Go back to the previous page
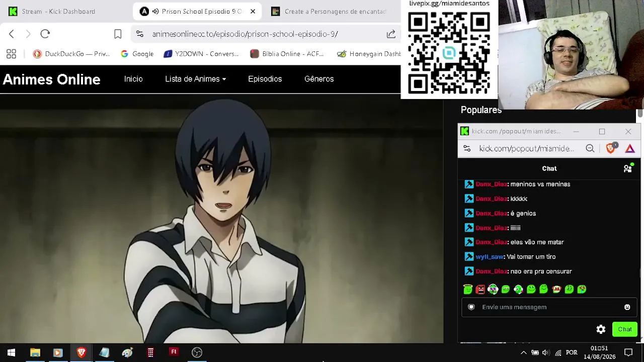Image resolution: width=644 pixels, height=362 pixels. (x=12, y=34)
